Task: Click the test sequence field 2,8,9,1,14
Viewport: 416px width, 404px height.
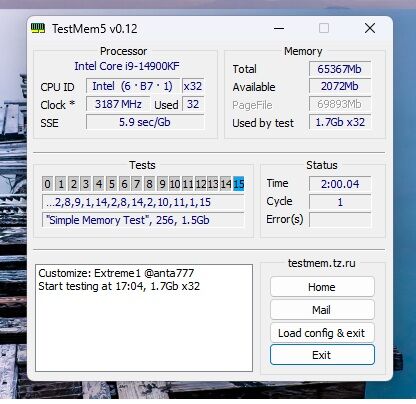Action: point(143,202)
